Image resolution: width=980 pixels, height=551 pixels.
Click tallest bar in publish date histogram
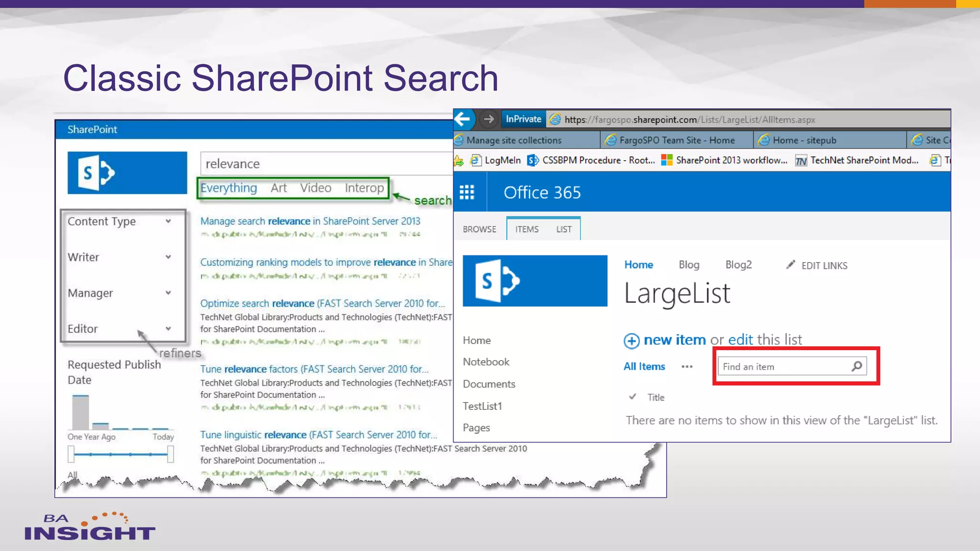pyautogui.click(x=80, y=412)
